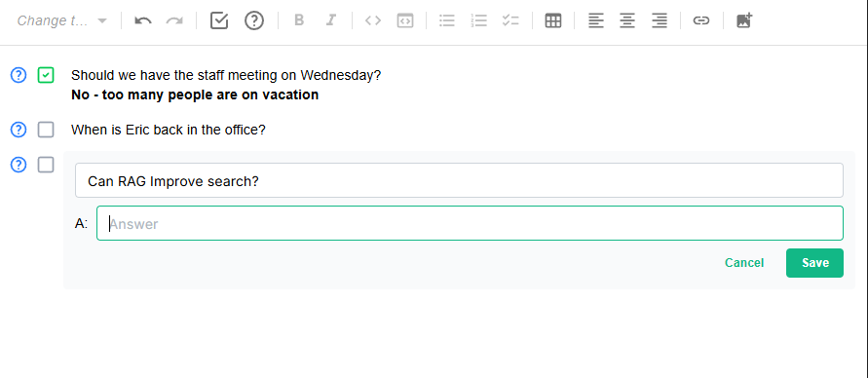Select the text 'Should we have the staff meeting on Wednesday?'
Image resolution: width=868 pixels, height=378 pixels.
[226, 75]
